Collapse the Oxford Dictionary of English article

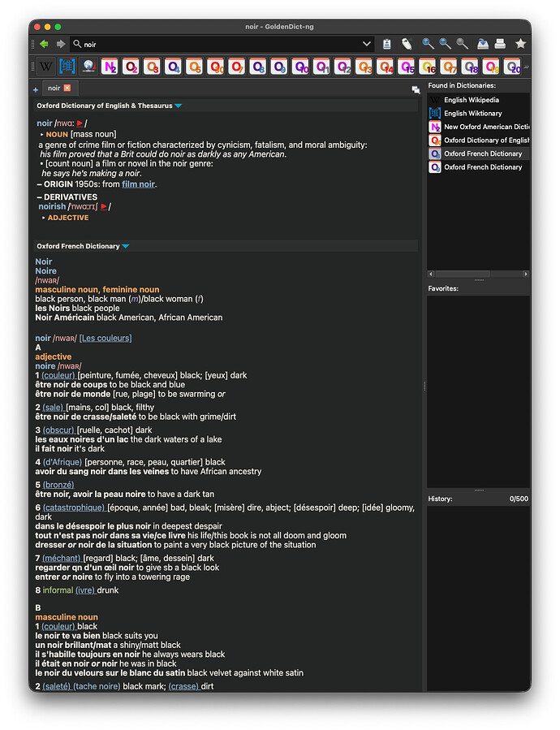(178, 106)
